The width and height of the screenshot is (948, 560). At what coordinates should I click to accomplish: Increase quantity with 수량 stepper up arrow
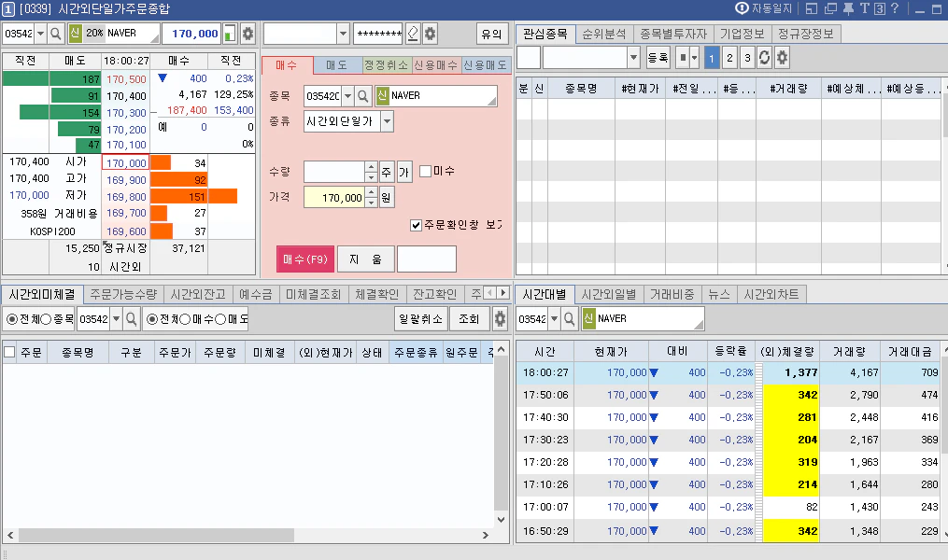(371, 167)
